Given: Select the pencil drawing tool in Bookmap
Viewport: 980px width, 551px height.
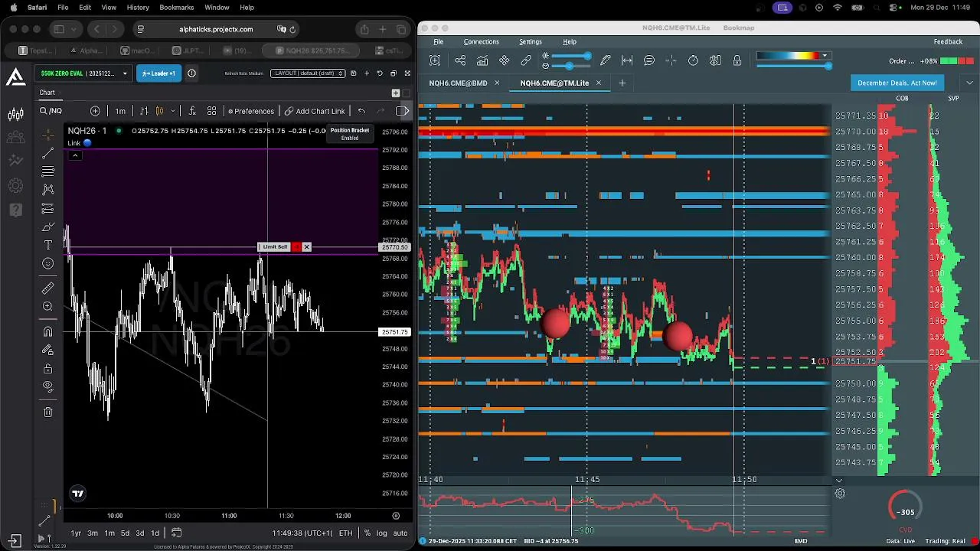Looking at the screenshot, I should [606, 60].
